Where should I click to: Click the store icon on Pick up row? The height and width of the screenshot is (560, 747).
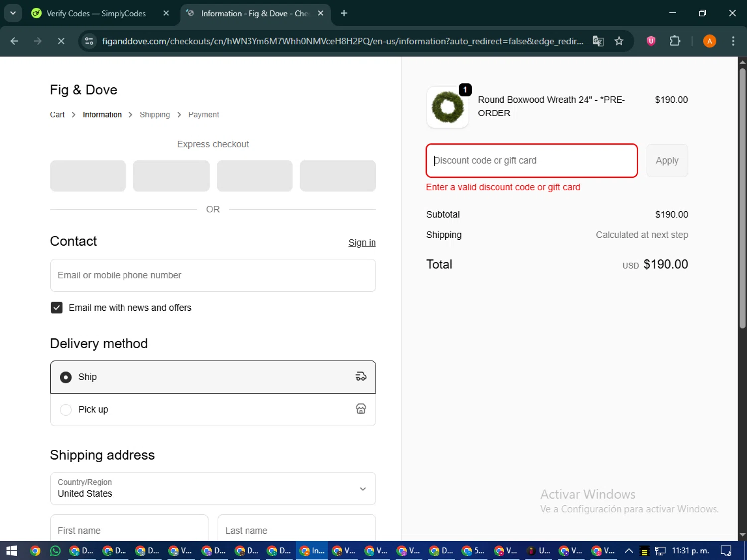tap(361, 409)
